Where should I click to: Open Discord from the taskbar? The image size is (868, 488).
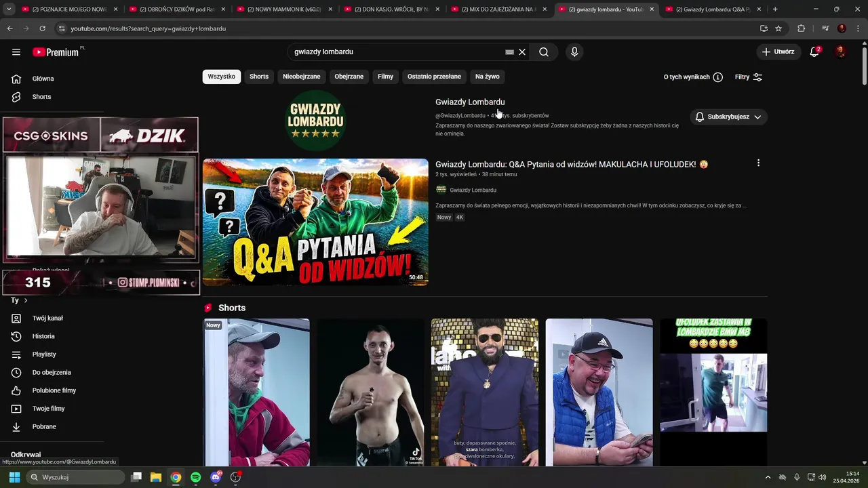[x=216, y=477]
